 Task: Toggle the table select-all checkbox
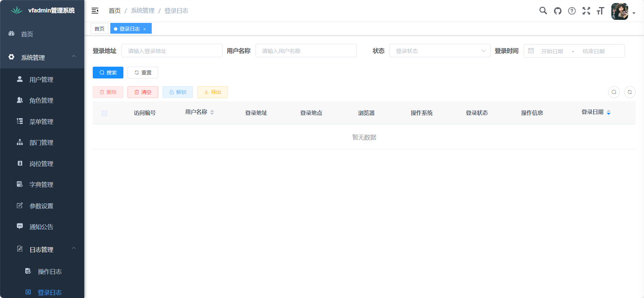tap(104, 113)
